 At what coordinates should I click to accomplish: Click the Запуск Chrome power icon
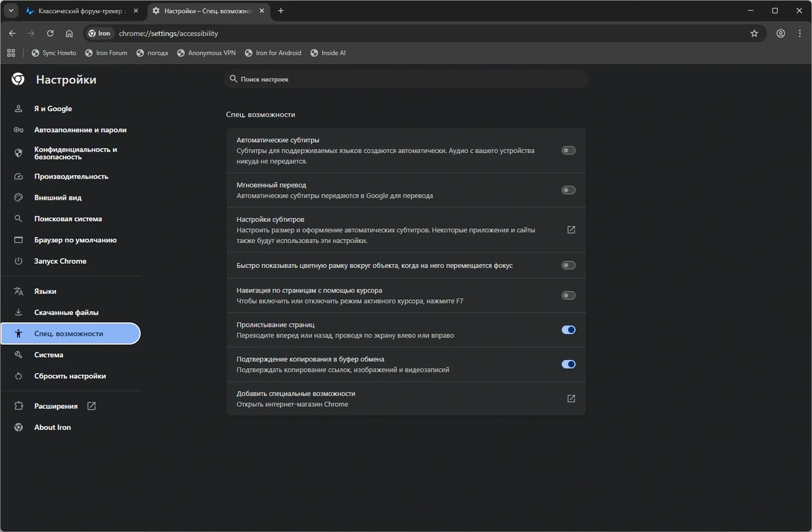(x=19, y=261)
